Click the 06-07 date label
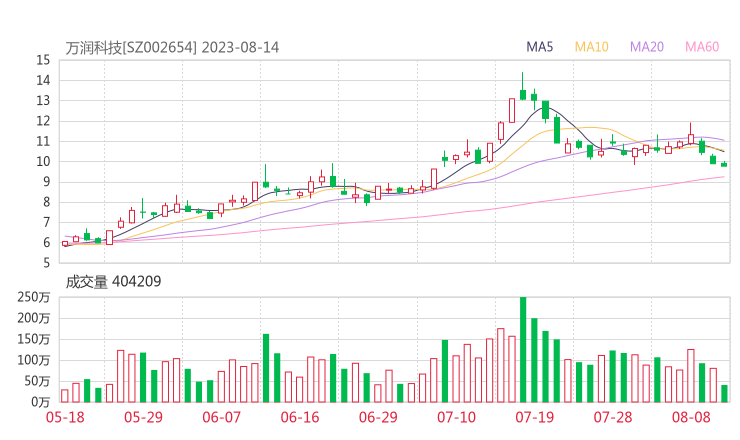Viewport: 740px width, 440px height. 221,417
